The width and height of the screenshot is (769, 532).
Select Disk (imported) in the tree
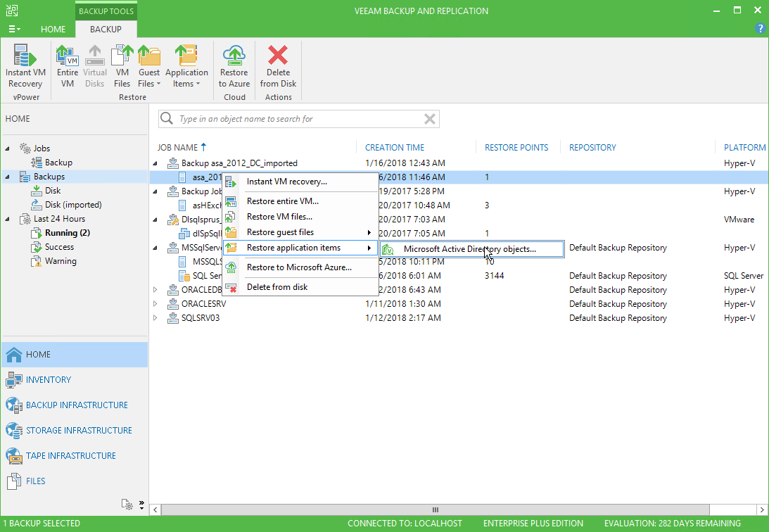coord(73,205)
